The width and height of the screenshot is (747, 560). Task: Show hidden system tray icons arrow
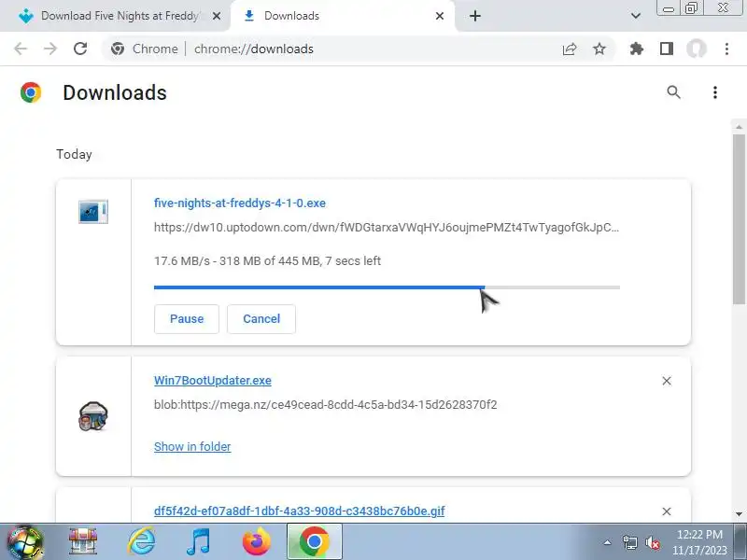click(x=608, y=542)
